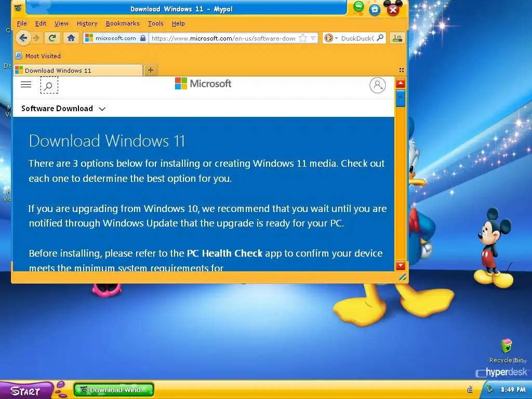Open a new tab with plus button
The image size is (532, 399).
pyautogui.click(x=151, y=70)
